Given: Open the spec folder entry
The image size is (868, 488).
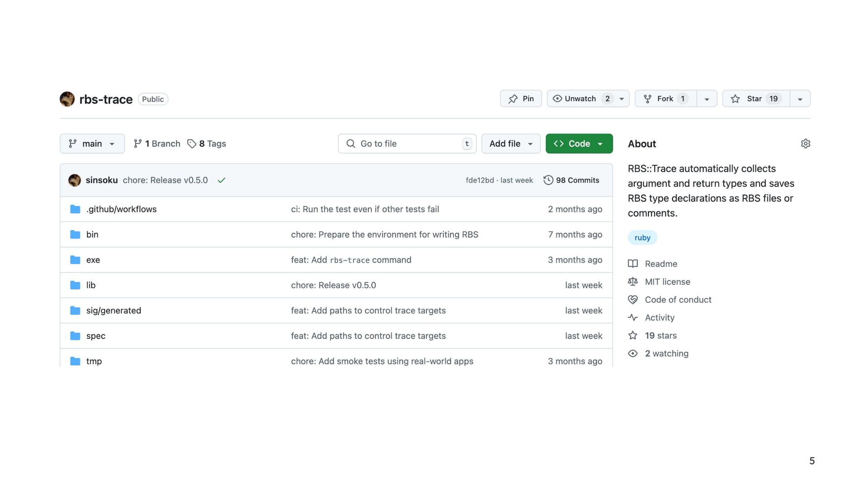Looking at the screenshot, I should click(x=96, y=336).
